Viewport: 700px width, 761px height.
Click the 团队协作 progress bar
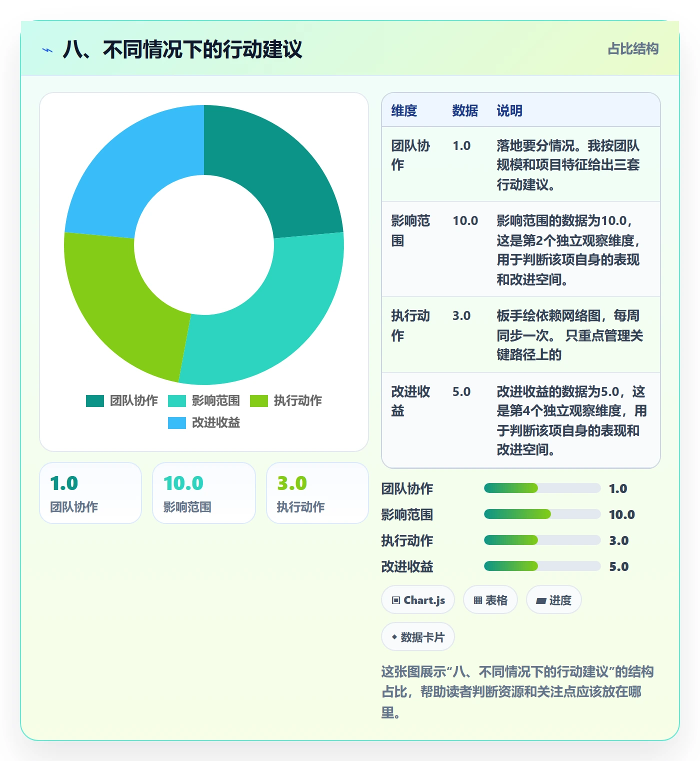point(542,488)
